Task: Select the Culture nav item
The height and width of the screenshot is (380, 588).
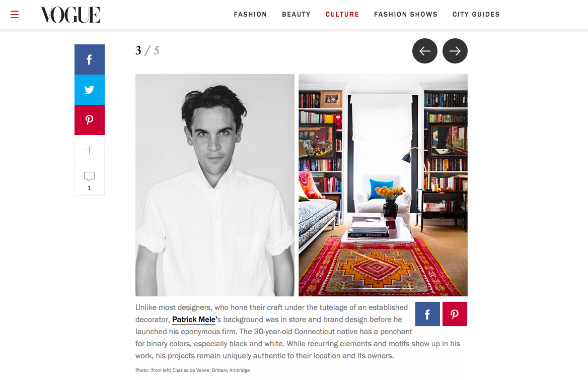Action: pos(342,14)
